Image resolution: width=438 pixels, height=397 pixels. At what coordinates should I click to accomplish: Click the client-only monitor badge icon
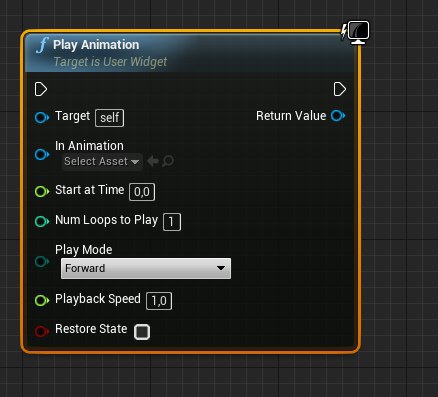click(x=358, y=32)
